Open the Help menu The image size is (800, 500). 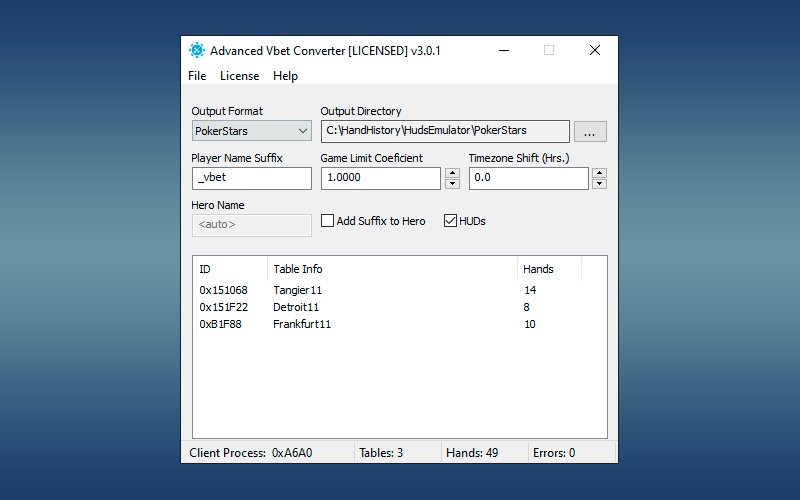click(x=285, y=76)
